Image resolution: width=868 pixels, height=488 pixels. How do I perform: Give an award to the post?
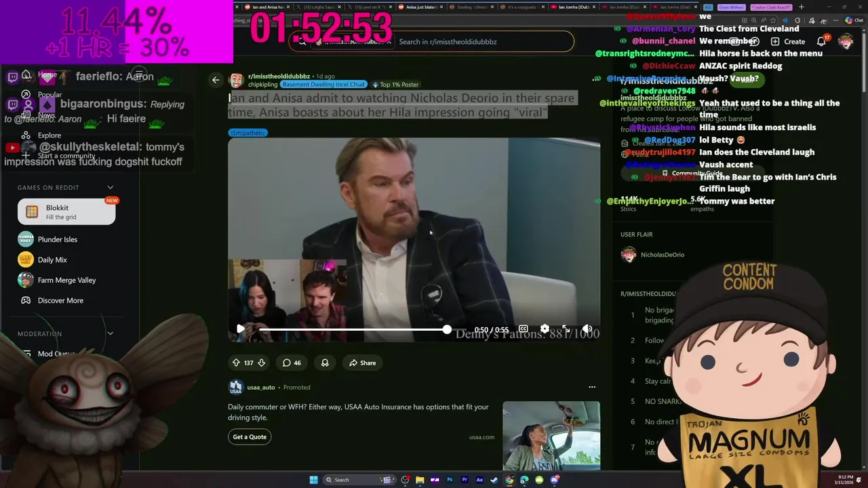pos(325,363)
